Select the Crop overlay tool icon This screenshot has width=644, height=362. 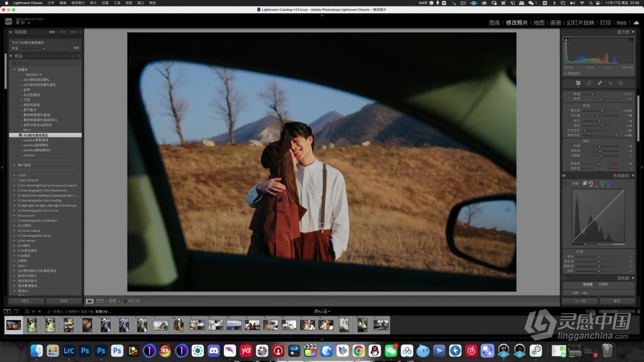click(x=589, y=83)
